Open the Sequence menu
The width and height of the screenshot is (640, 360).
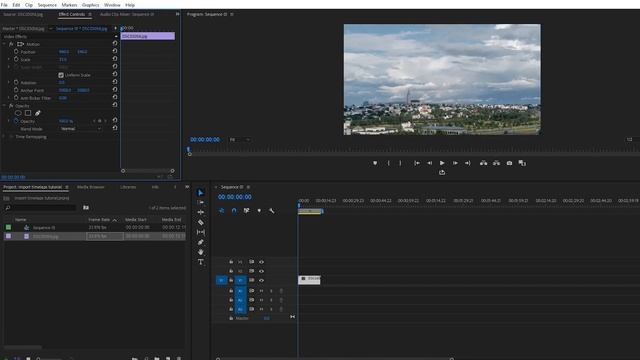[47, 5]
